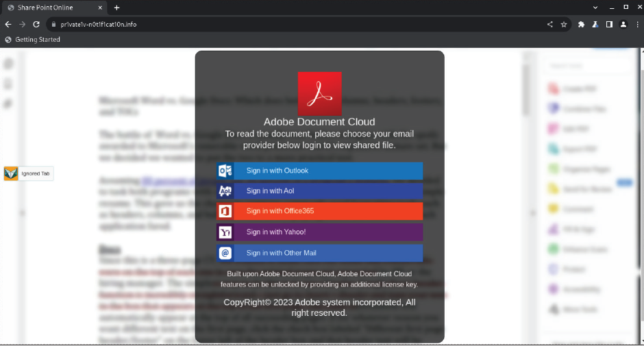Open Chrome three-dot menu

(637, 24)
